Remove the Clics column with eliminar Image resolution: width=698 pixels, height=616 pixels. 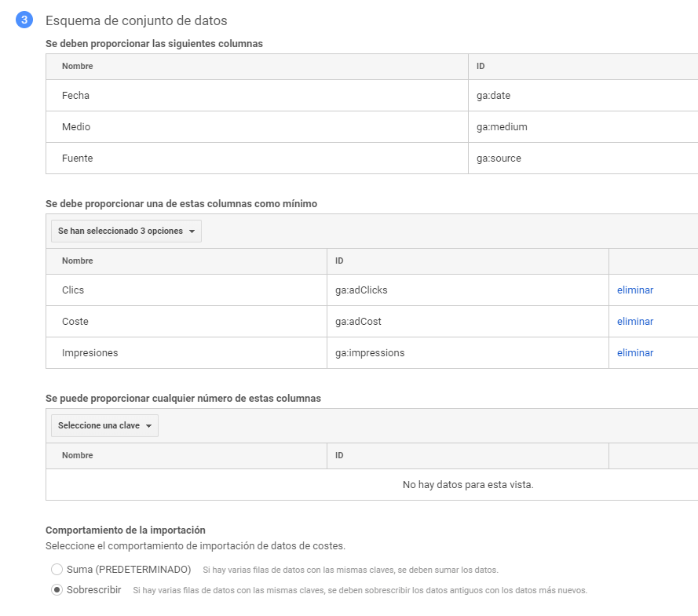click(x=634, y=290)
